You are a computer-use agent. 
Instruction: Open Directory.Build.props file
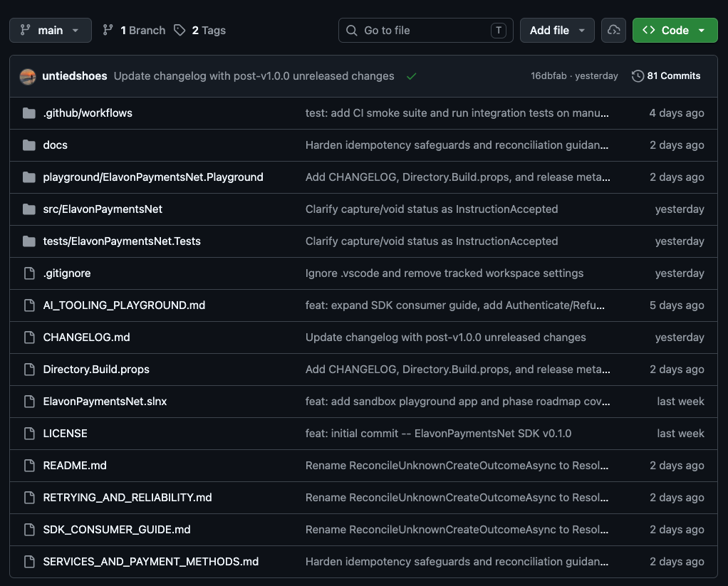tap(96, 369)
